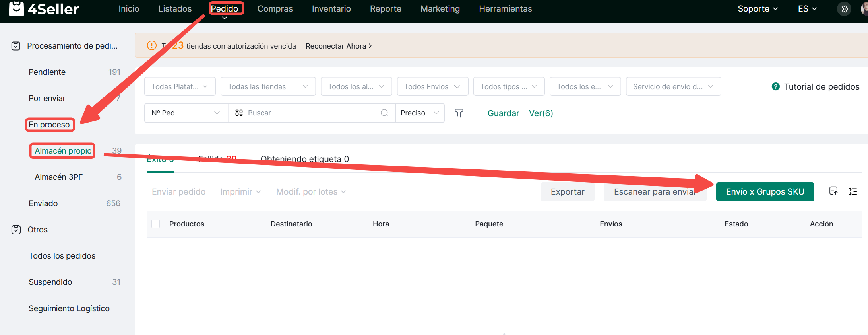The image size is (868, 335).
Task: Click the search magnifier icon
Action: (x=384, y=113)
